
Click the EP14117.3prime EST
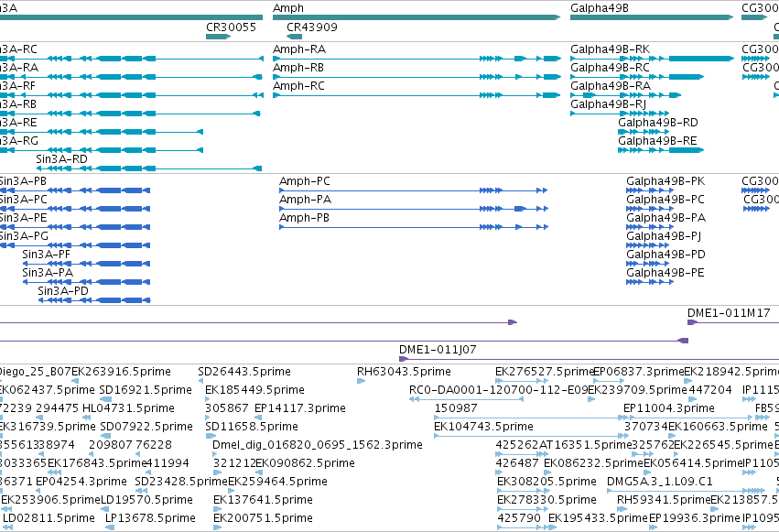point(258,418)
